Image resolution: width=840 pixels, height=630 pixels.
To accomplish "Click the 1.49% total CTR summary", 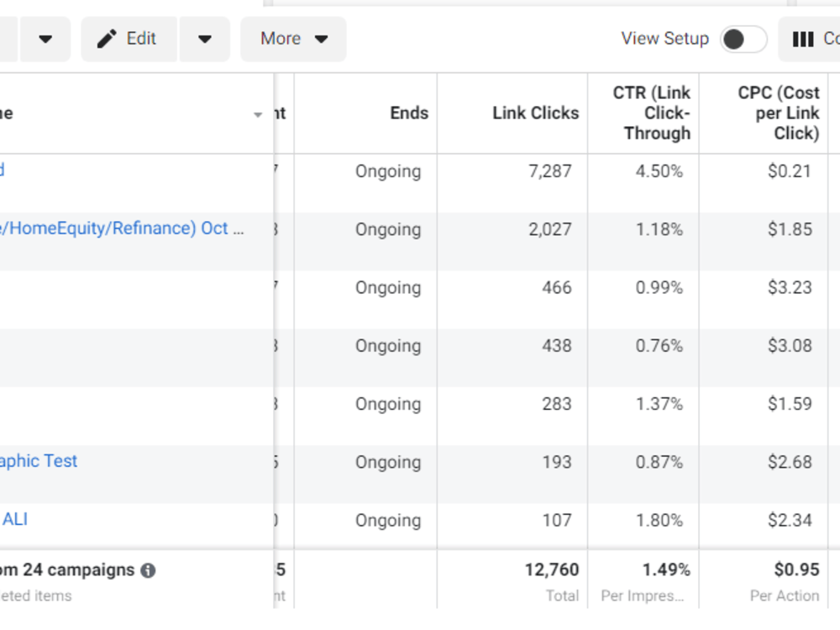I will point(666,570).
